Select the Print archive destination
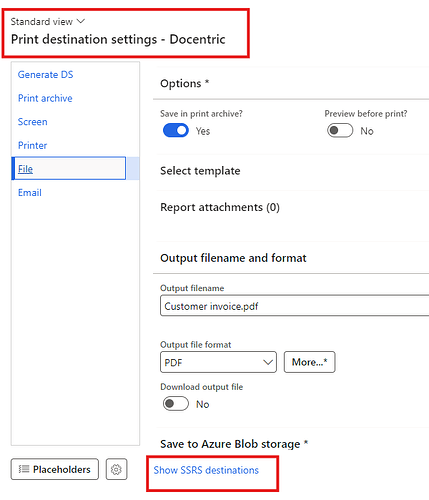Viewport: 429px width, 500px height. point(45,98)
